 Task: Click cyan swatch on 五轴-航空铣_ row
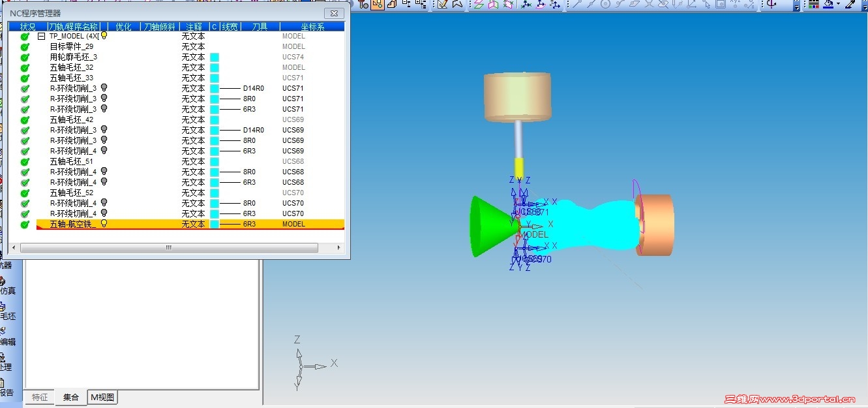coord(215,224)
